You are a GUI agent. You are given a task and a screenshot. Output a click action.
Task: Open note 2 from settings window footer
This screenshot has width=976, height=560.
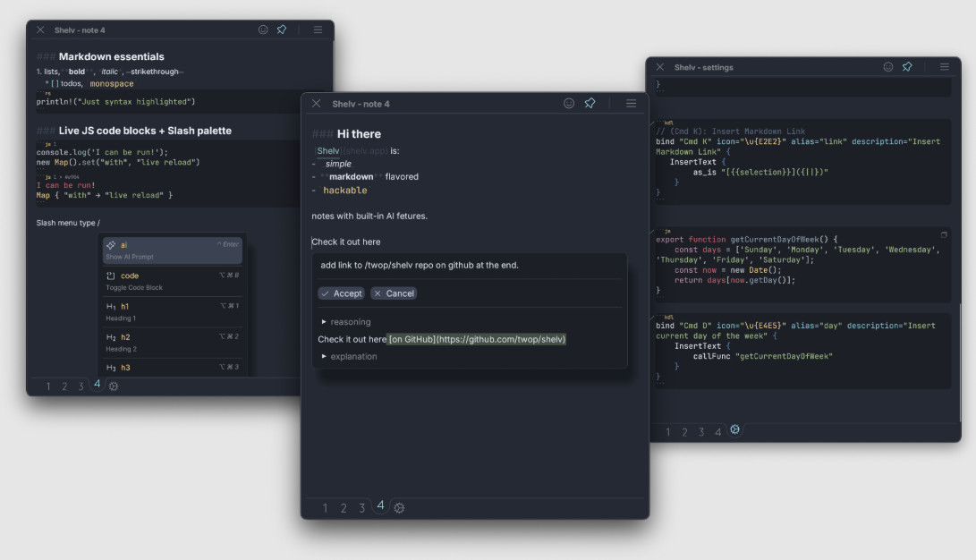[684, 432]
